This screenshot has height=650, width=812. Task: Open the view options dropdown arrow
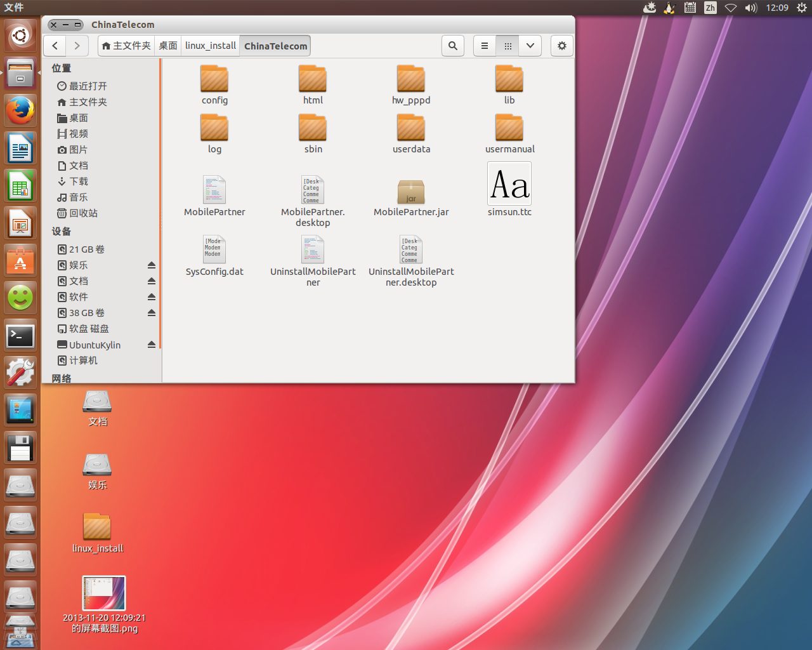530,46
